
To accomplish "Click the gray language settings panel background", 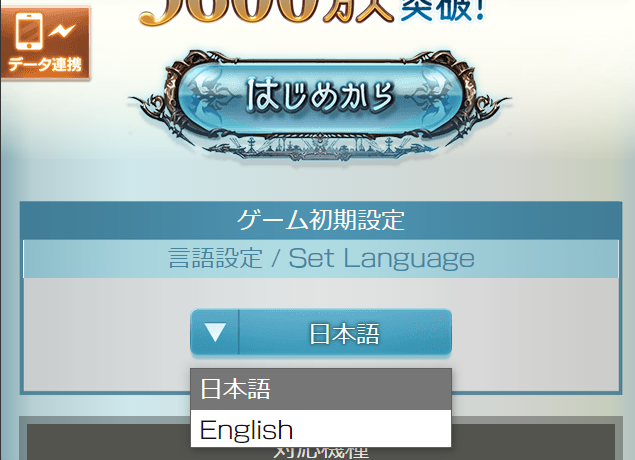I will [107, 334].
